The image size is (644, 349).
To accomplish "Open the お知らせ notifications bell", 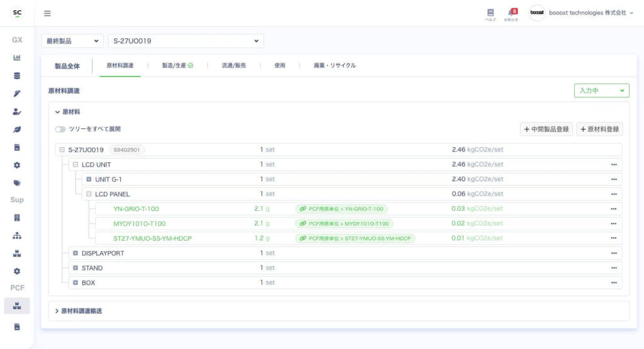I will point(511,14).
